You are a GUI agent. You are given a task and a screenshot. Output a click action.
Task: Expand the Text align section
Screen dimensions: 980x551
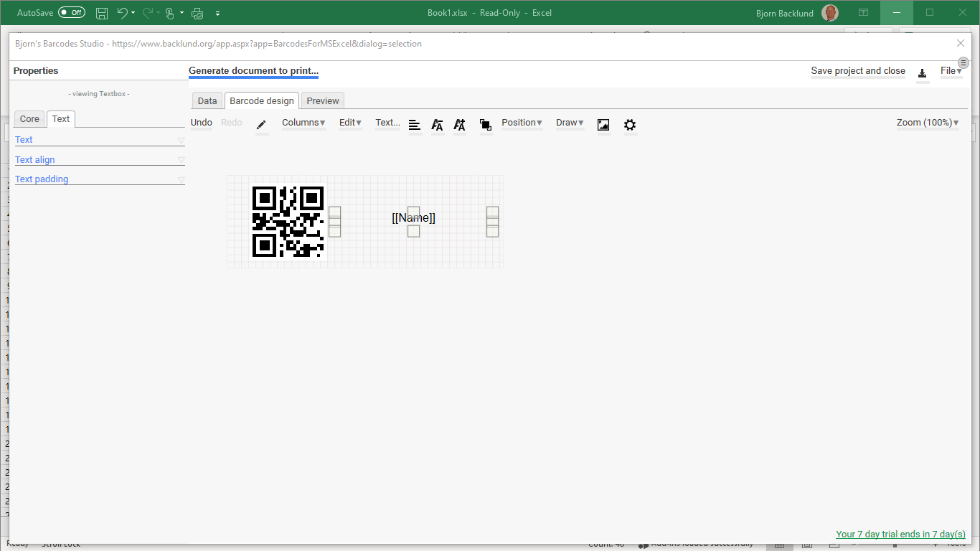[x=100, y=160]
